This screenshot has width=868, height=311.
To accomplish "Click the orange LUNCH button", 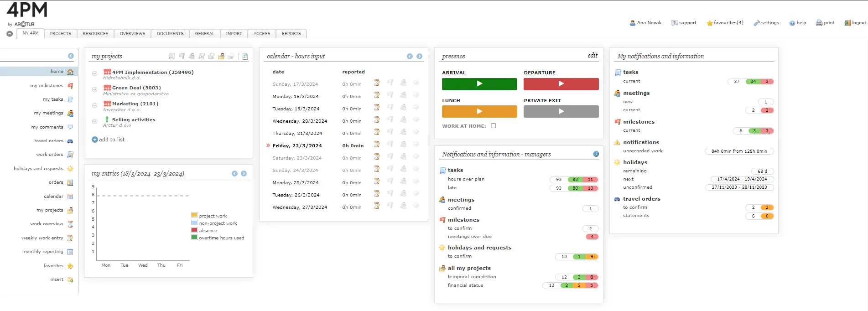I will [x=479, y=111].
